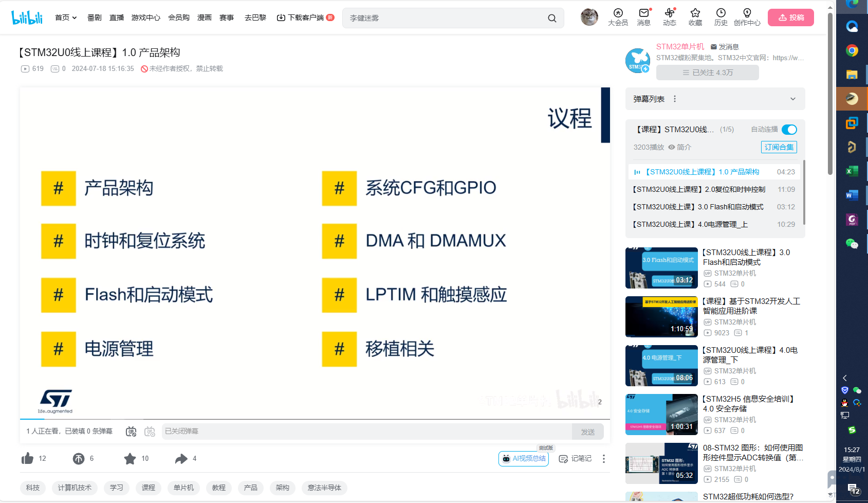Give a coin to the video
868x503 pixels.
[x=79, y=458]
